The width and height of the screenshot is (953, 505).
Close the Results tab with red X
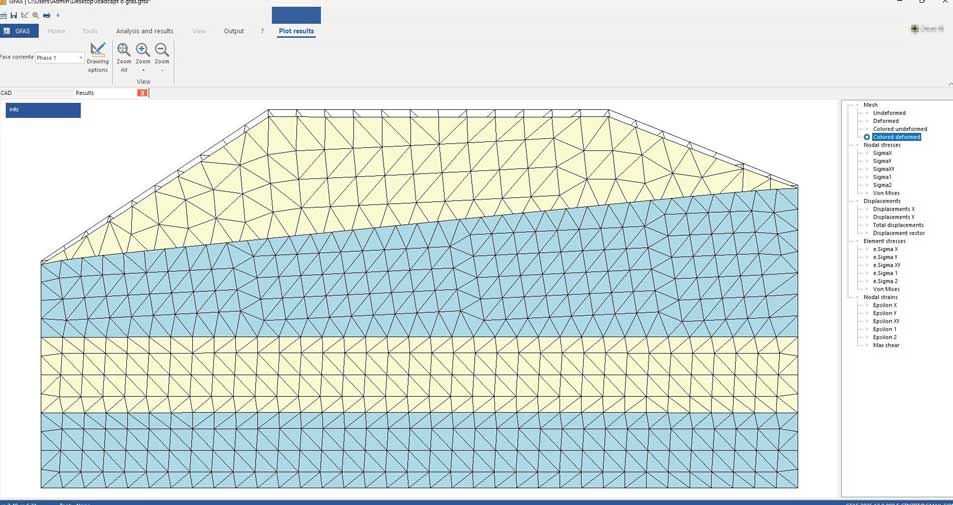(x=143, y=93)
